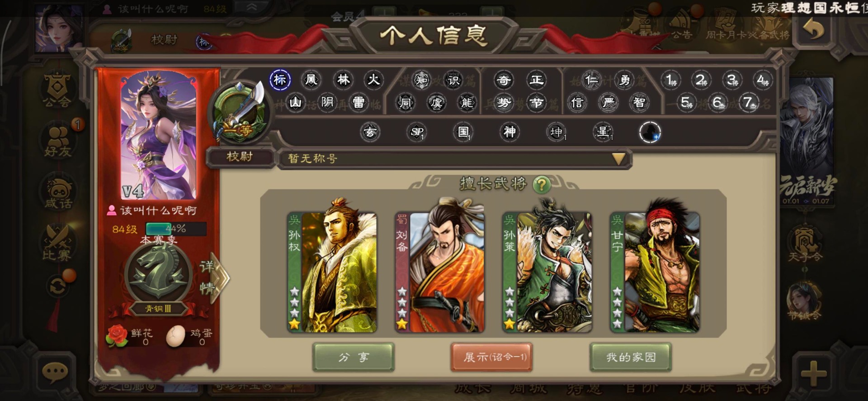Click the question mark help icon
The height and width of the screenshot is (401, 868).
[541, 184]
